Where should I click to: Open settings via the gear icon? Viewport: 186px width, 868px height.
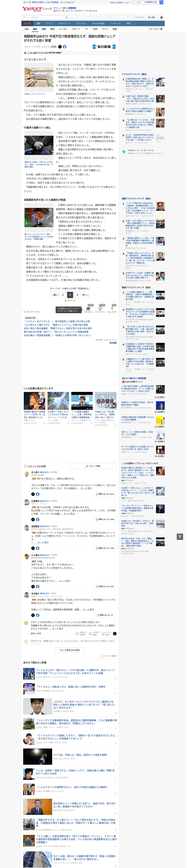coord(161,17)
